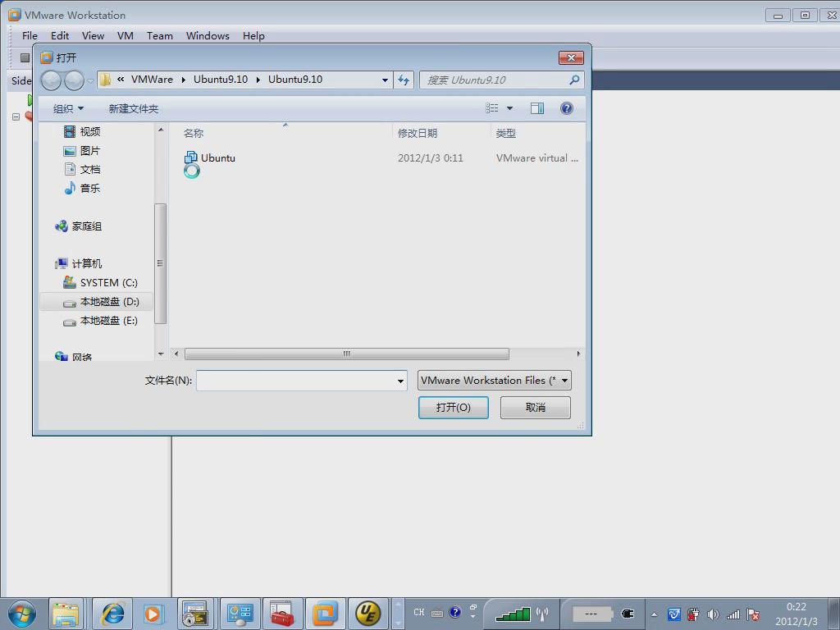Screen dimensions: 840x630
Task: Click first Ubuntu9.10 folder in address path
Action: point(220,80)
